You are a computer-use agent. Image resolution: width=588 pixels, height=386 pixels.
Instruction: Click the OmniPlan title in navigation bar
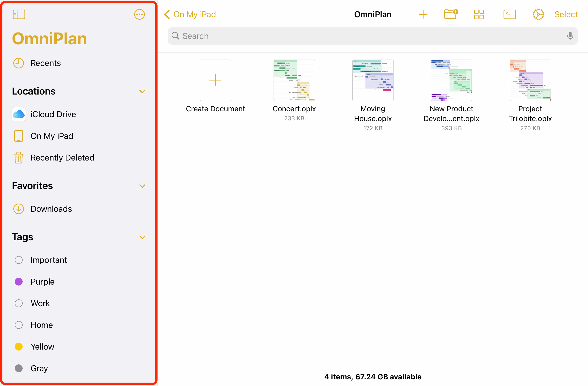coord(373,14)
